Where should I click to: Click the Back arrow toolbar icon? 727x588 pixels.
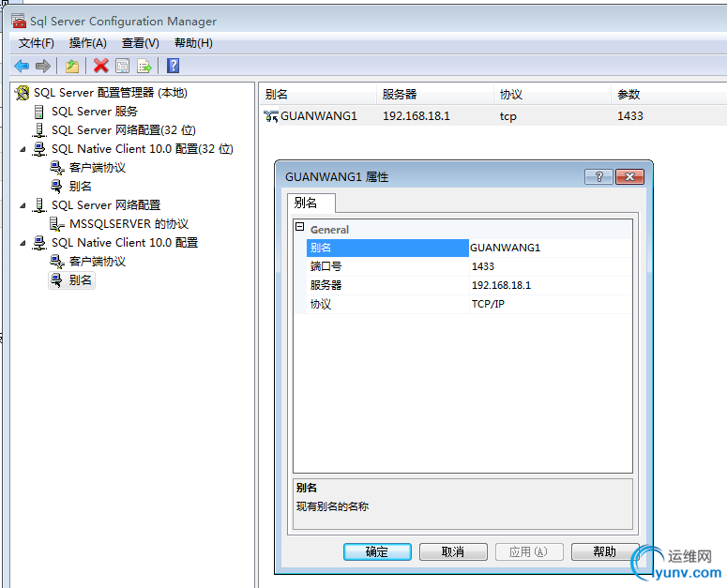[22, 66]
